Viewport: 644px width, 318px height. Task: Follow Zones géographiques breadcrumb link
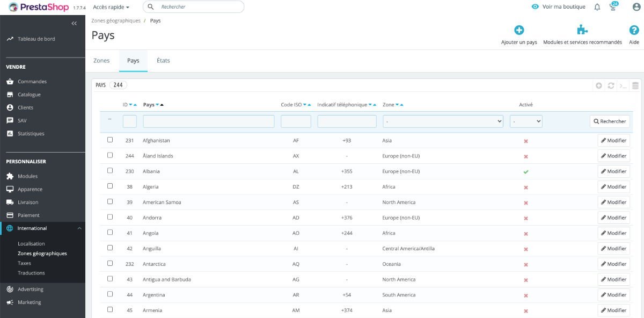[116, 20]
